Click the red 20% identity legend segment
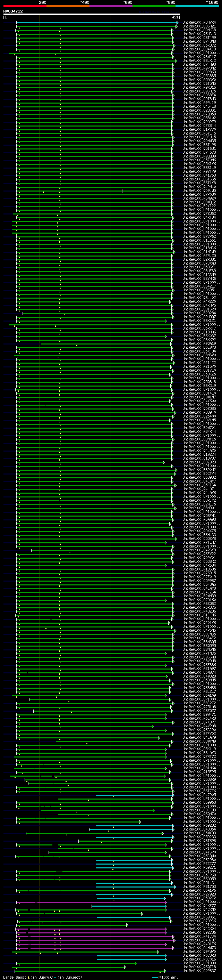Screen dimensions: 222x980 pos(25,6)
